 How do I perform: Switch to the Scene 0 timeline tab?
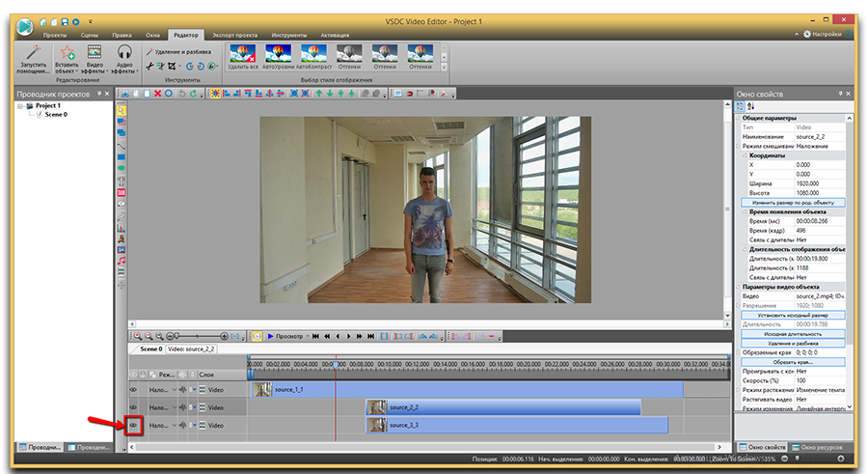tap(150, 349)
